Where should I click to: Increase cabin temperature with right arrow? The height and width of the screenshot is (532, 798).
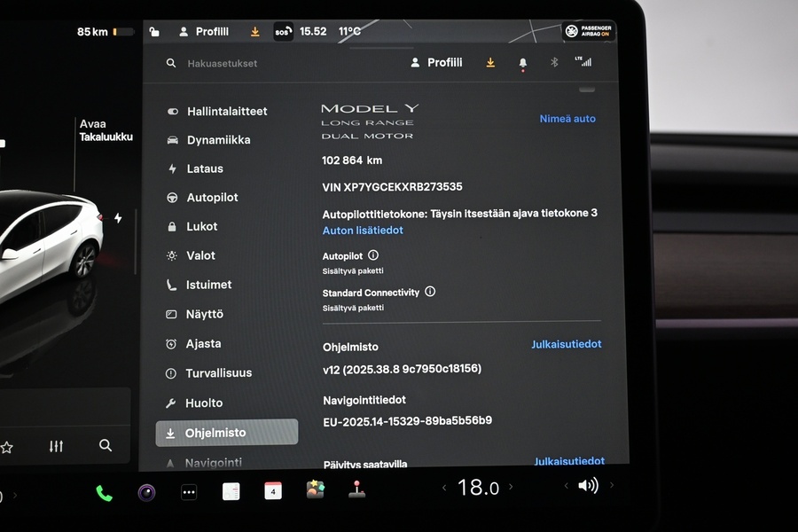tap(511, 487)
